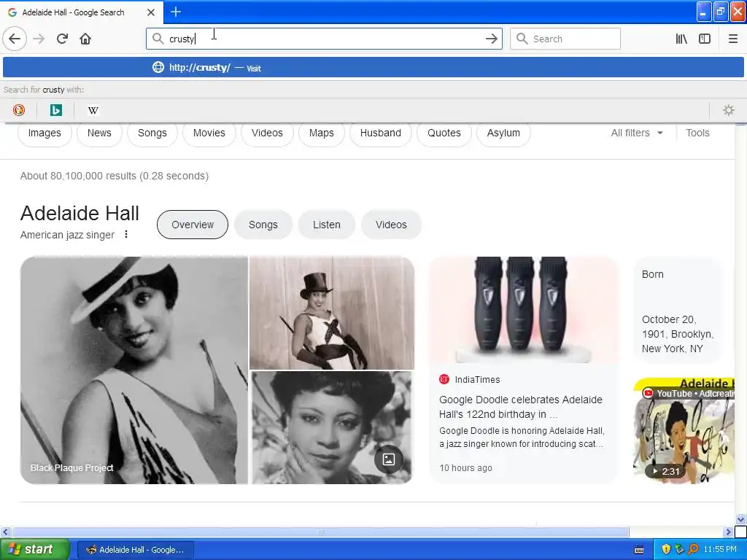Show the sidebar panel icon
747x560 pixels.
pos(705,39)
